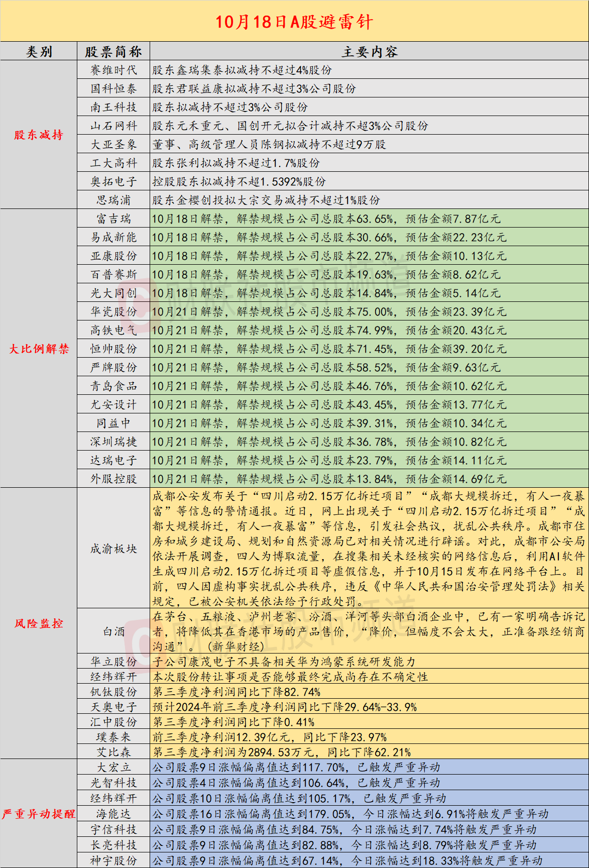
Task: Select stock name 恒帅股份
Action: [x=113, y=349]
